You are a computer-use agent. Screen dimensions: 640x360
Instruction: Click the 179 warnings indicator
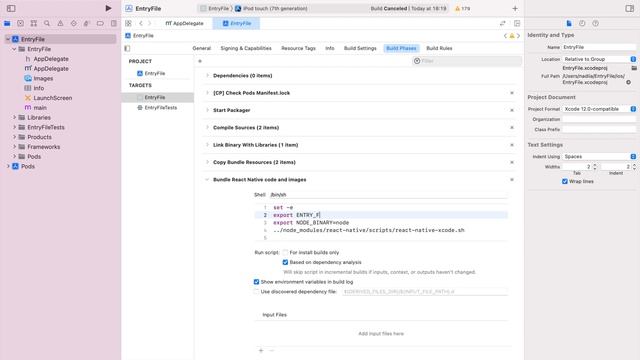pyautogui.click(x=462, y=8)
